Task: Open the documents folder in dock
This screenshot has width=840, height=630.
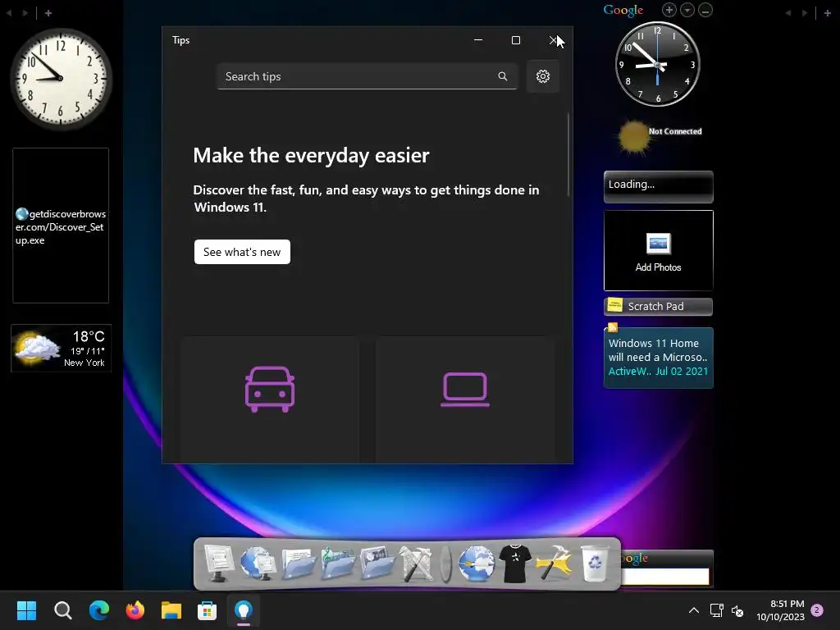Action: [x=298, y=563]
